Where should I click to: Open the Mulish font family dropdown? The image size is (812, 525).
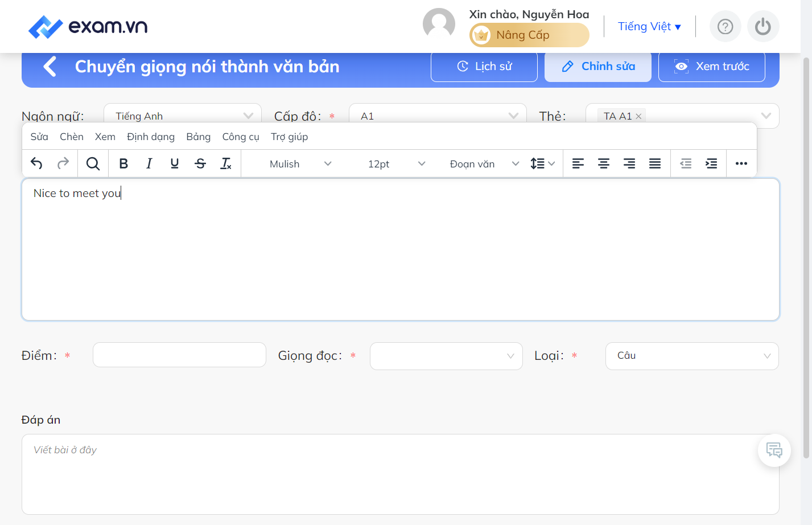tap(300, 163)
